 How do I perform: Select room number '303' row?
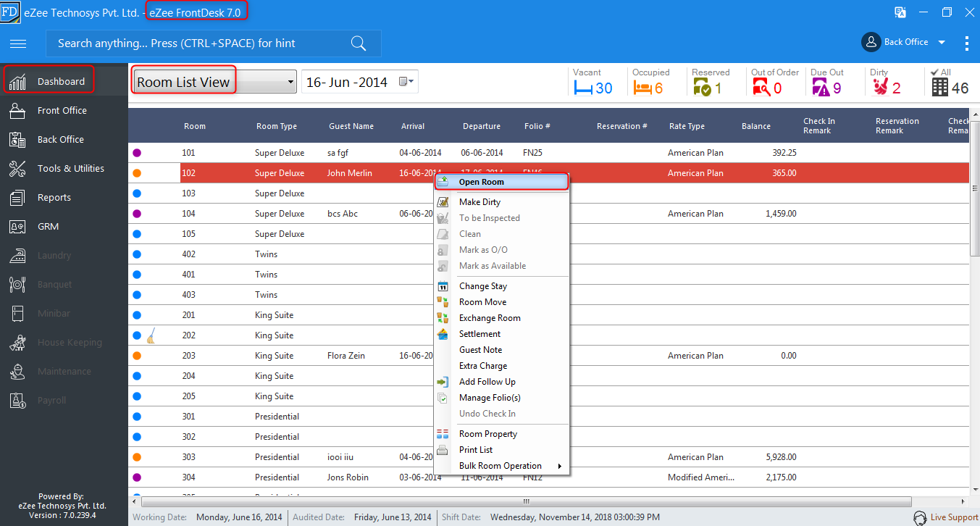pyautogui.click(x=190, y=457)
